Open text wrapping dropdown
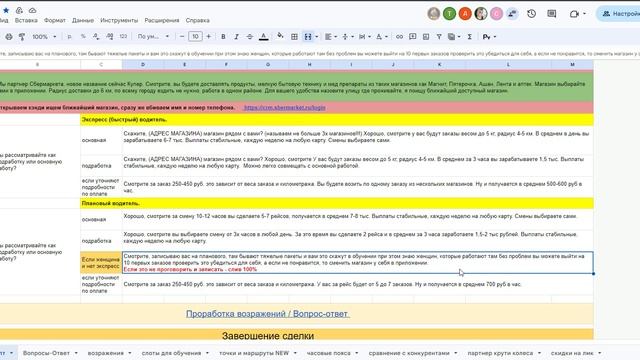This screenshot has height=360, width=640. 364,37
